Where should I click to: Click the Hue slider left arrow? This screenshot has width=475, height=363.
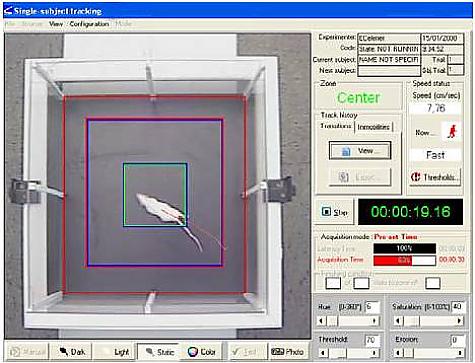point(321,321)
